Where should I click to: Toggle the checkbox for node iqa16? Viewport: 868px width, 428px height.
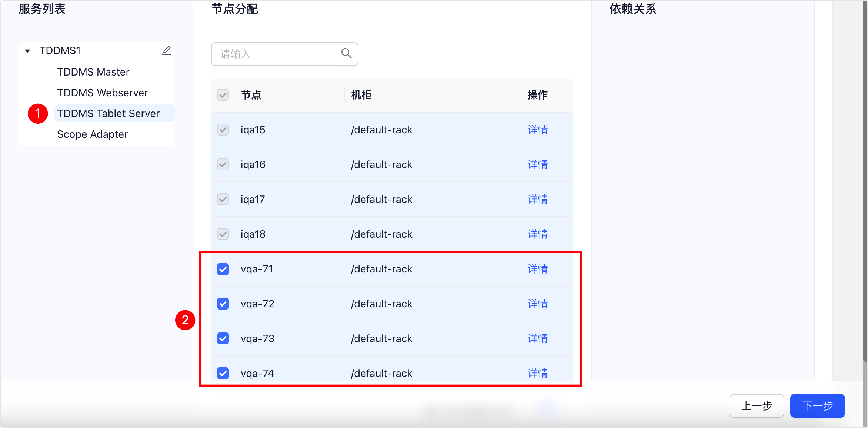pyautogui.click(x=223, y=164)
